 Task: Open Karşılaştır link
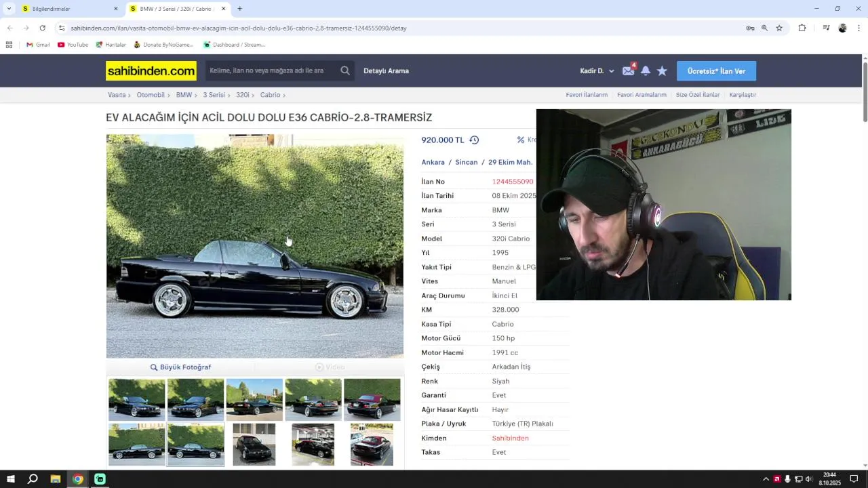click(743, 95)
